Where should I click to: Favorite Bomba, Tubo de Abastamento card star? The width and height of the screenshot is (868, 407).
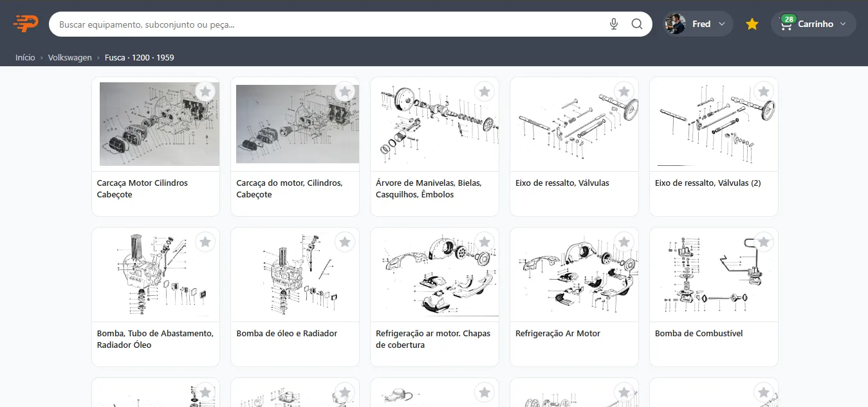205,242
